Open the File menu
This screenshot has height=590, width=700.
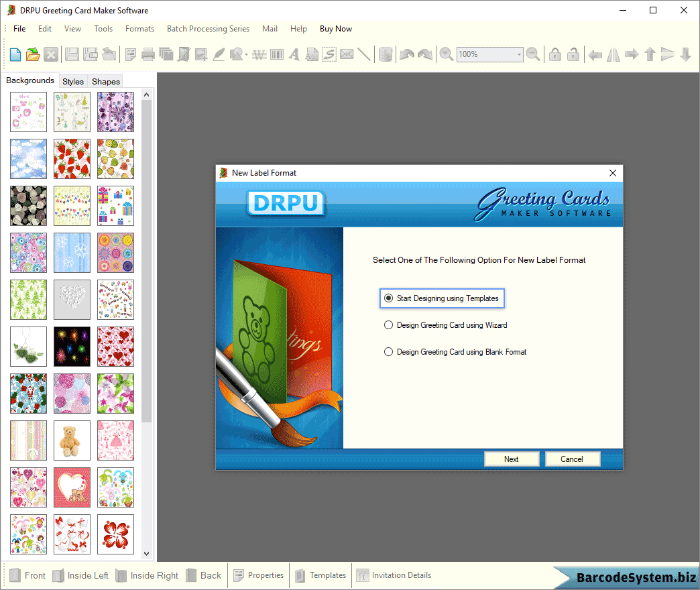19,29
